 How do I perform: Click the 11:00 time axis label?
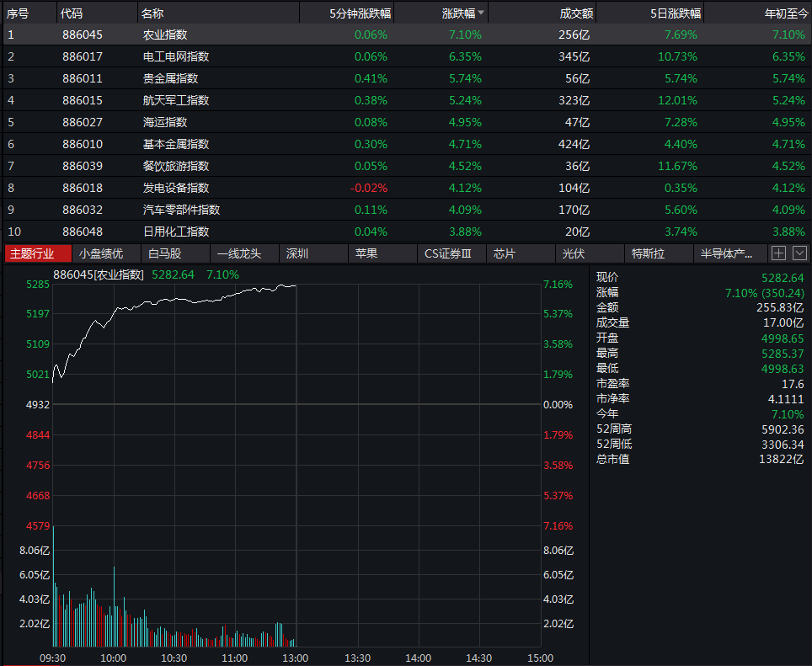(x=235, y=658)
